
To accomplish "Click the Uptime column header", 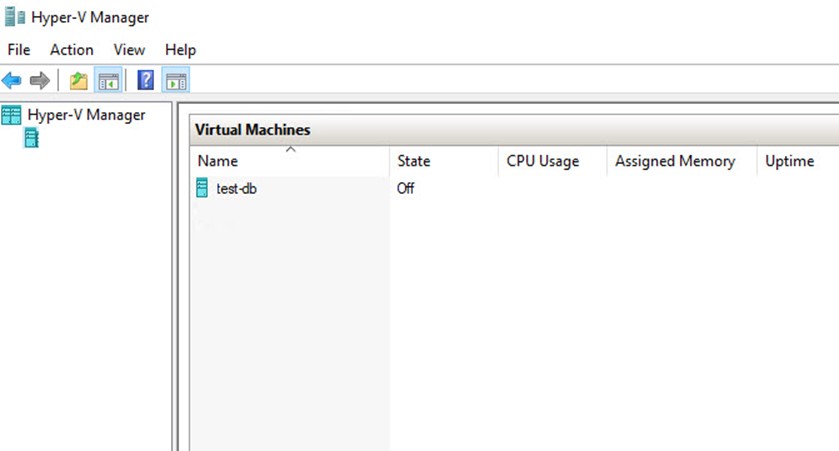I will [x=798, y=161].
